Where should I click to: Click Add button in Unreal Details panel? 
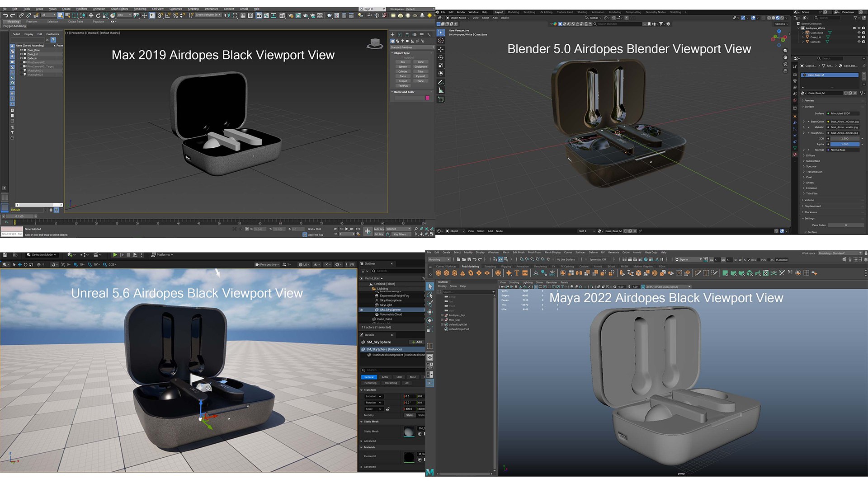417,342
